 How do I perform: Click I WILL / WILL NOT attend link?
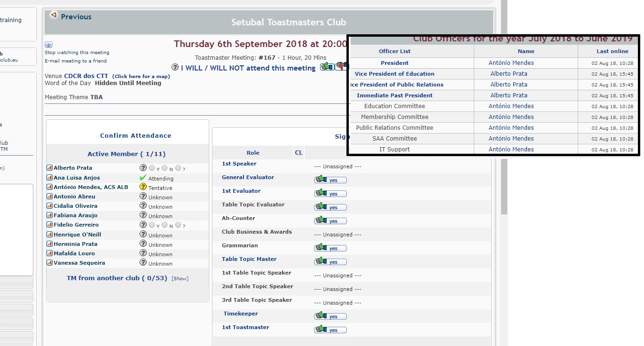coord(248,68)
